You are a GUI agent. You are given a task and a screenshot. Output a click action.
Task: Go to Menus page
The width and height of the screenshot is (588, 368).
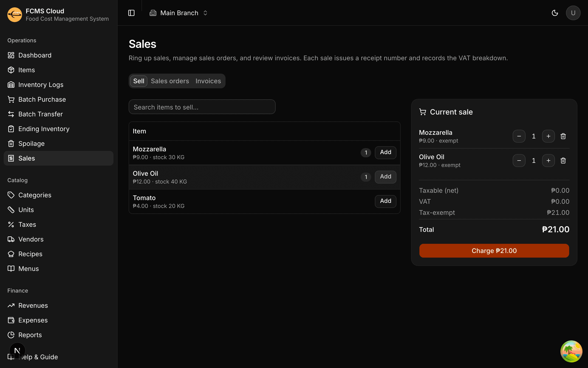pos(59,269)
